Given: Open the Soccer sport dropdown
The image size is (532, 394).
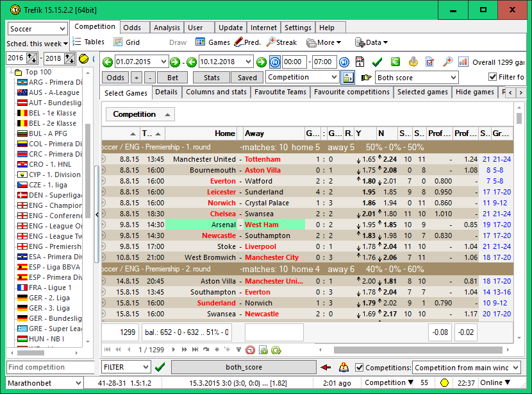Looking at the screenshot, I should [38, 29].
